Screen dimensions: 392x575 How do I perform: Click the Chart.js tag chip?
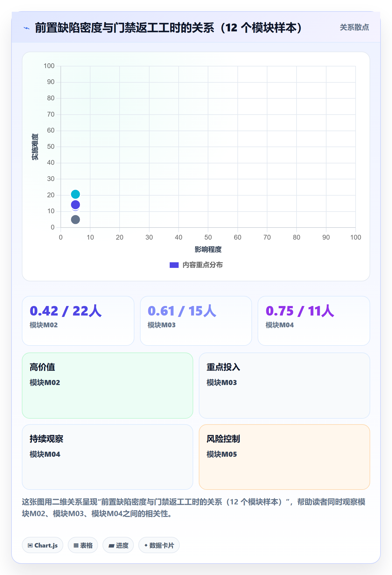coord(43,545)
